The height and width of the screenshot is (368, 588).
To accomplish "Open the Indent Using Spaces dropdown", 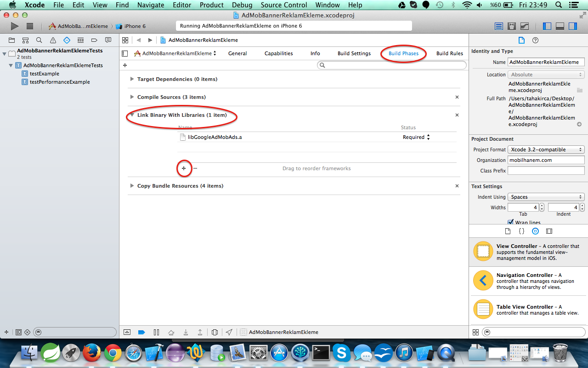I will pyautogui.click(x=546, y=197).
